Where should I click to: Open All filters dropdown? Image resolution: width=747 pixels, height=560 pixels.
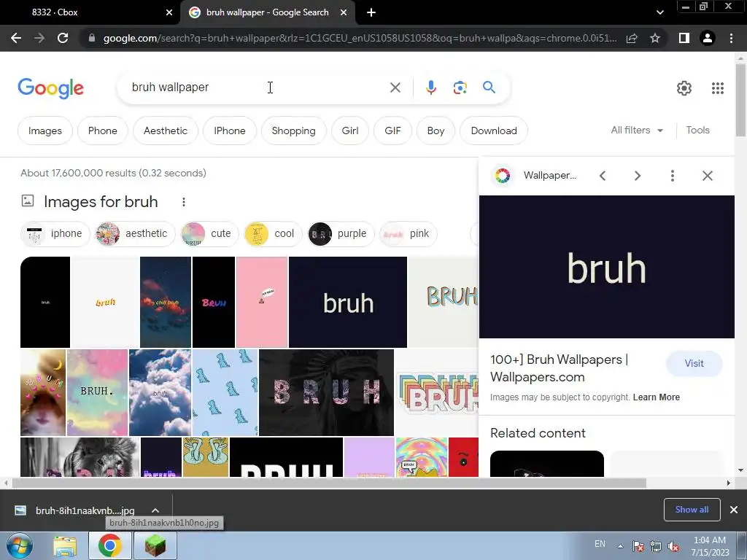point(637,130)
